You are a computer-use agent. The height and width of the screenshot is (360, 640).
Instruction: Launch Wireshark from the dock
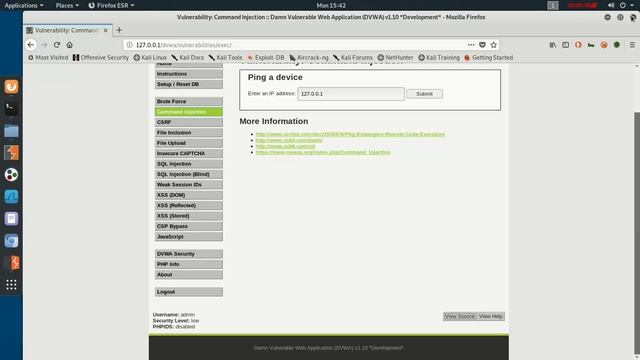(11, 197)
